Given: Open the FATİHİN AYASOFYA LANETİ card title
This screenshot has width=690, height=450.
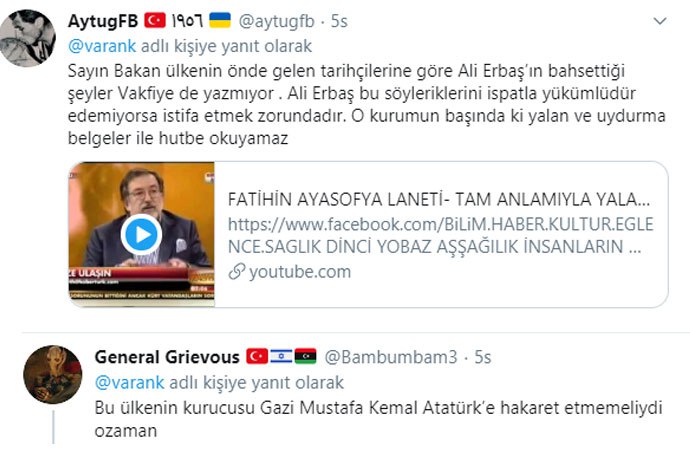Looking at the screenshot, I should (x=439, y=200).
